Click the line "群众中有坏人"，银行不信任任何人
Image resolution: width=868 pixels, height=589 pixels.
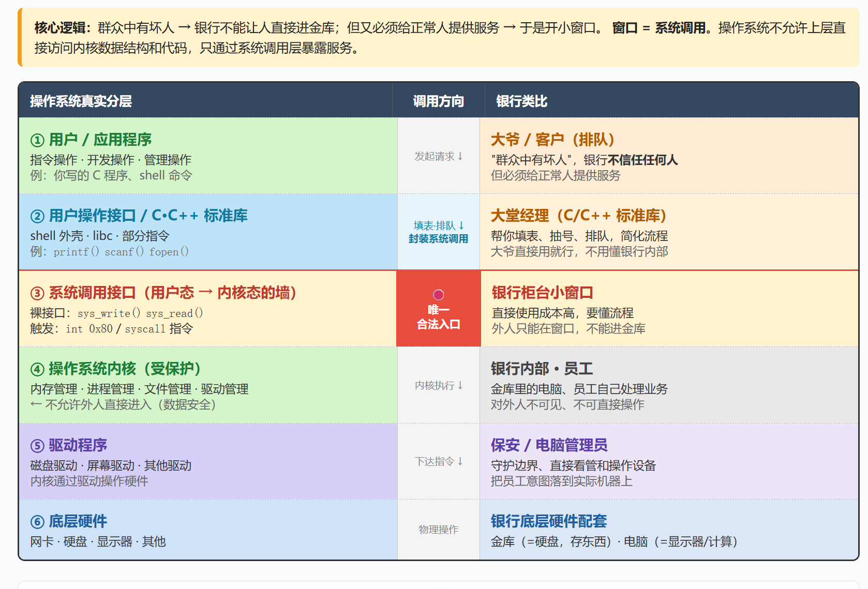point(585,160)
